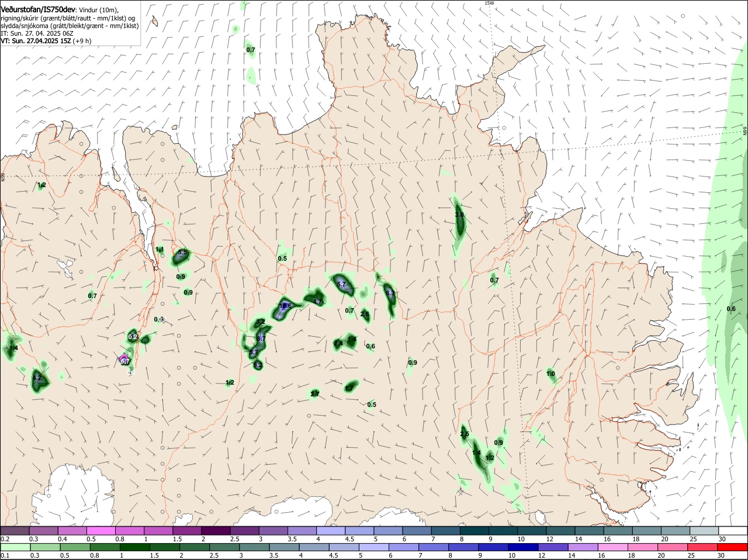Viewport: 748px width, 560px height.
Task: Select the dark teal 8 swatch in the upper legend
Action: pyautogui.click(x=475, y=531)
